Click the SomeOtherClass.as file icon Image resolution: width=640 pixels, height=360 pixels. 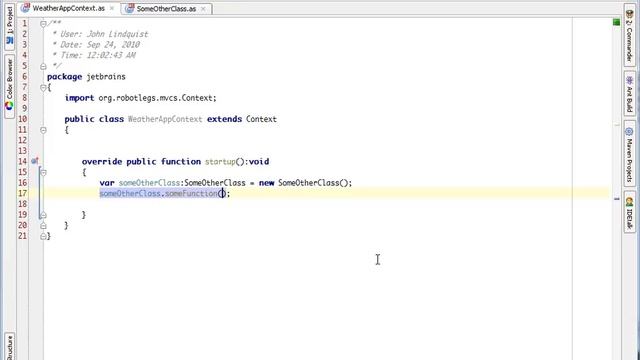coord(129,9)
